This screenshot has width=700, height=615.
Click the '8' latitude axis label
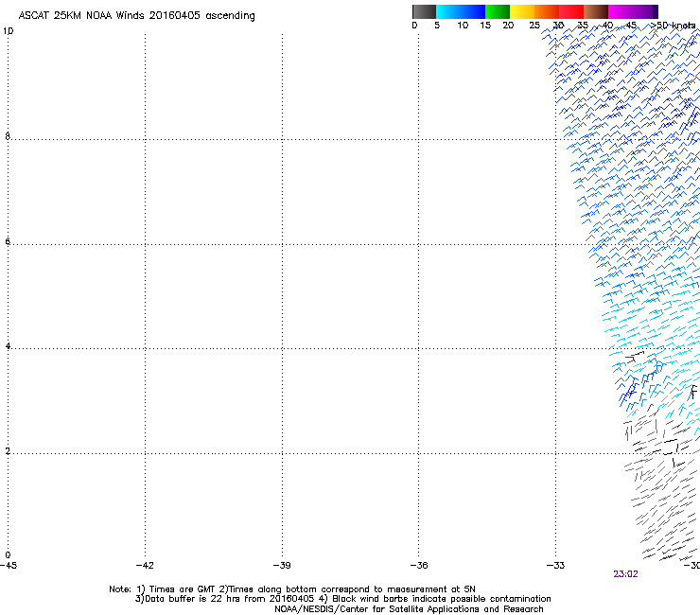pos(8,136)
